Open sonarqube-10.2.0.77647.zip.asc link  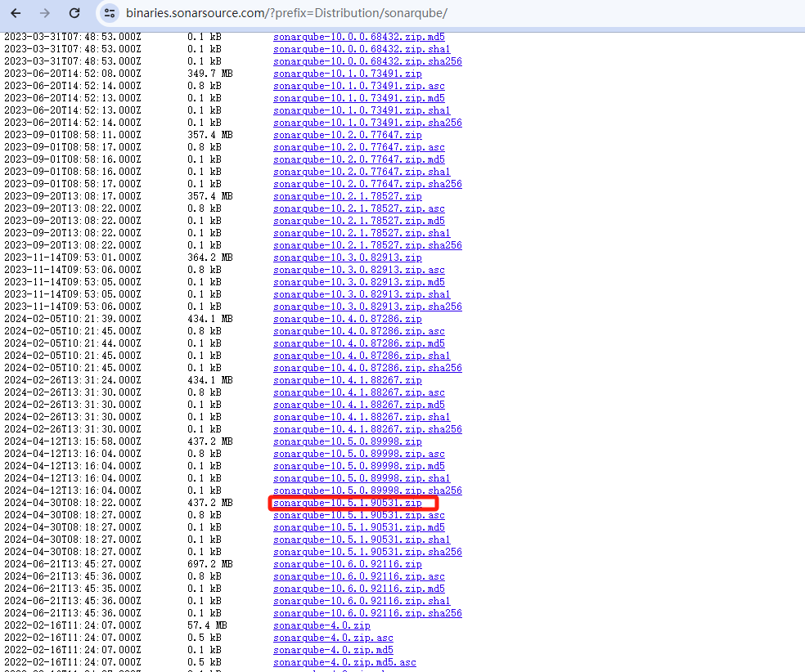[x=359, y=147]
